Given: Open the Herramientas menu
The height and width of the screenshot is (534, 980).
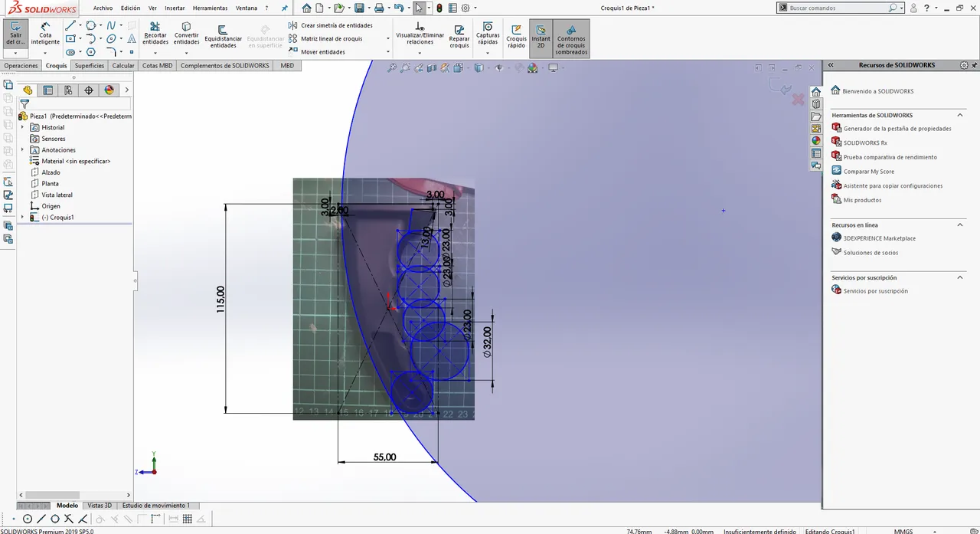Looking at the screenshot, I should tap(210, 8).
